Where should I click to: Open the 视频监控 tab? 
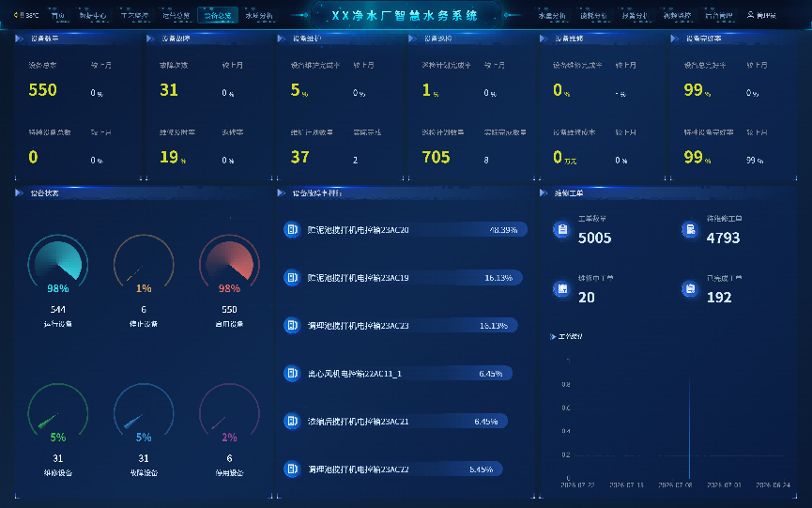(x=677, y=16)
